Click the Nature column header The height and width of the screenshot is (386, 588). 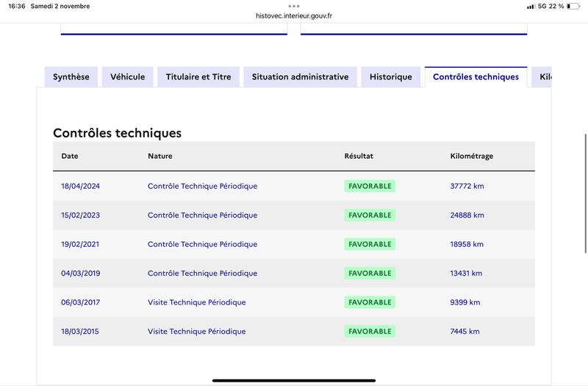coord(160,156)
